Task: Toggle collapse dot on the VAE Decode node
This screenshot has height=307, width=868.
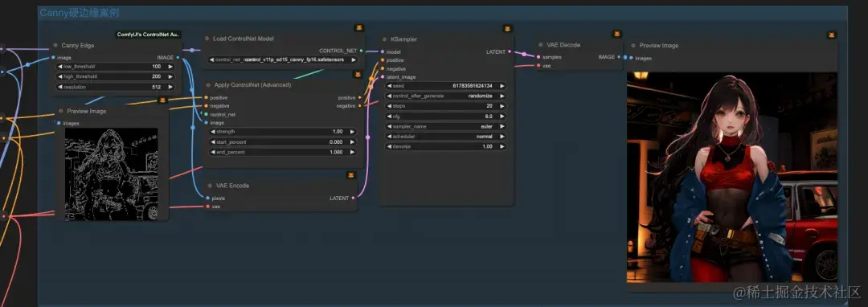Action: pyautogui.click(x=540, y=45)
